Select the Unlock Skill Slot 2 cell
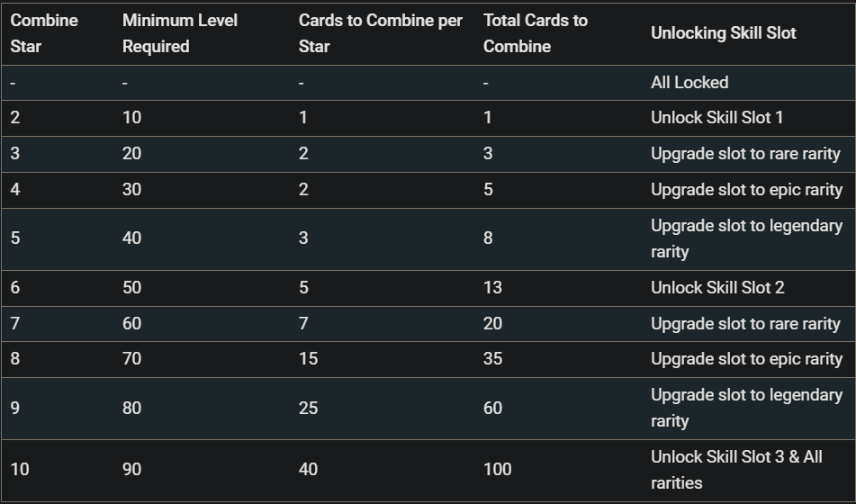Viewport: 856px width, 504px height. (717, 288)
